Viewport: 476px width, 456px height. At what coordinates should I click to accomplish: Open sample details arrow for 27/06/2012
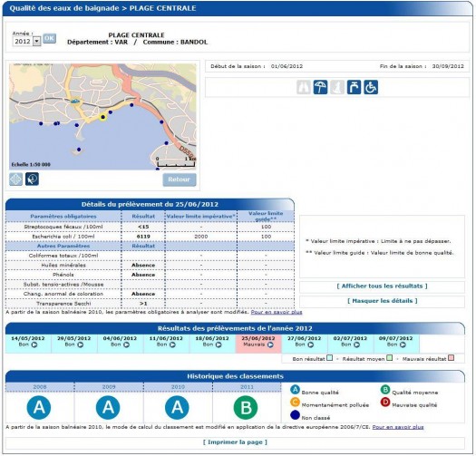pos(311,344)
